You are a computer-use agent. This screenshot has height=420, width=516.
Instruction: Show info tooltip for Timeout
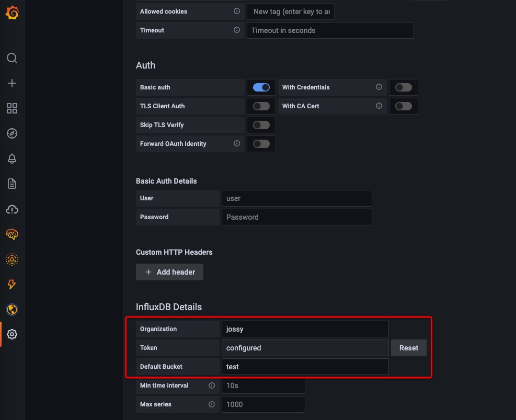coord(237,30)
